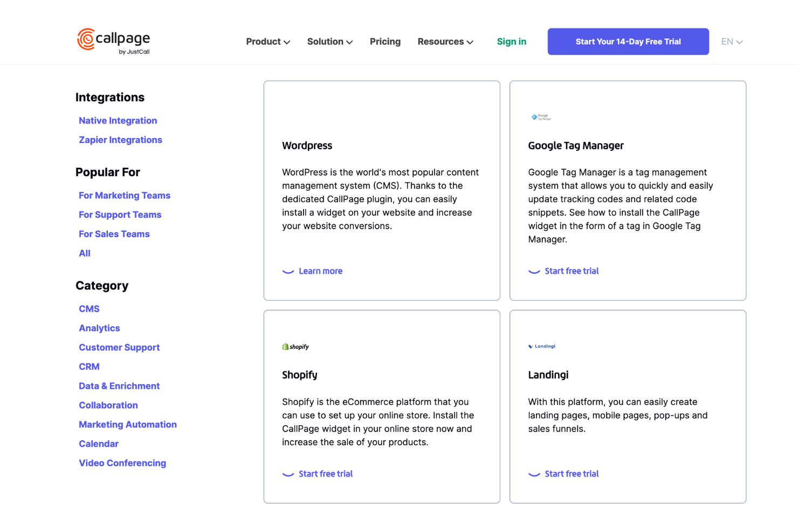Click the Category sidebar heading
Viewport: 798px width, 532px height.
pos(102,286)
